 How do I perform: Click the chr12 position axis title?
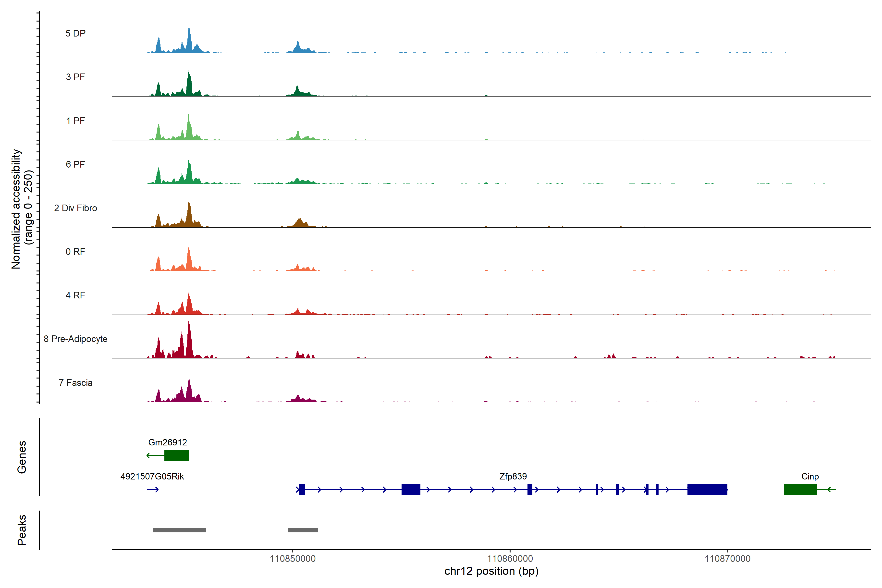point(491,572)
